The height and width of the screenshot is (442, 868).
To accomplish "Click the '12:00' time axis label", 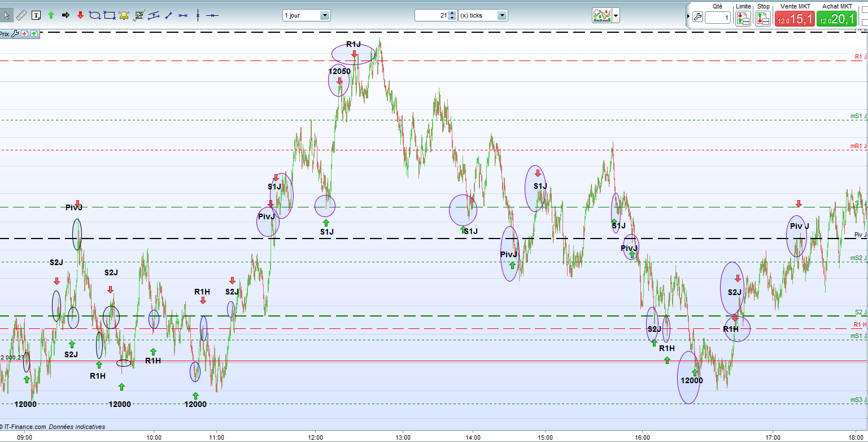I will (316, 437).
